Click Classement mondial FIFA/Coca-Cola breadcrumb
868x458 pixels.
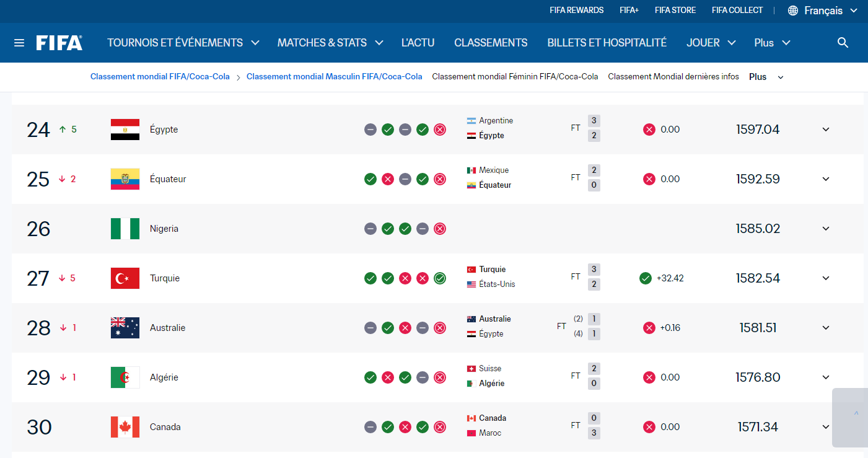[x=160, y=77]
